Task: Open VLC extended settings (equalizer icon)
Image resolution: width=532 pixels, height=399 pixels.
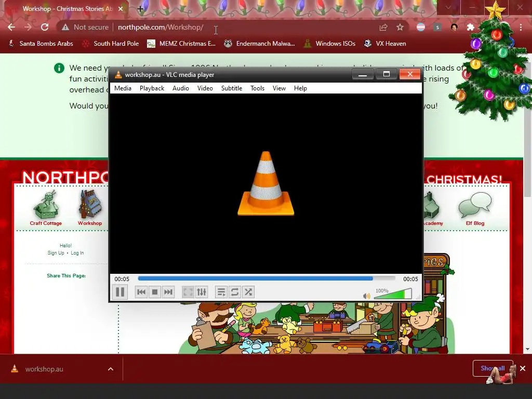Action: coord(202,292)
